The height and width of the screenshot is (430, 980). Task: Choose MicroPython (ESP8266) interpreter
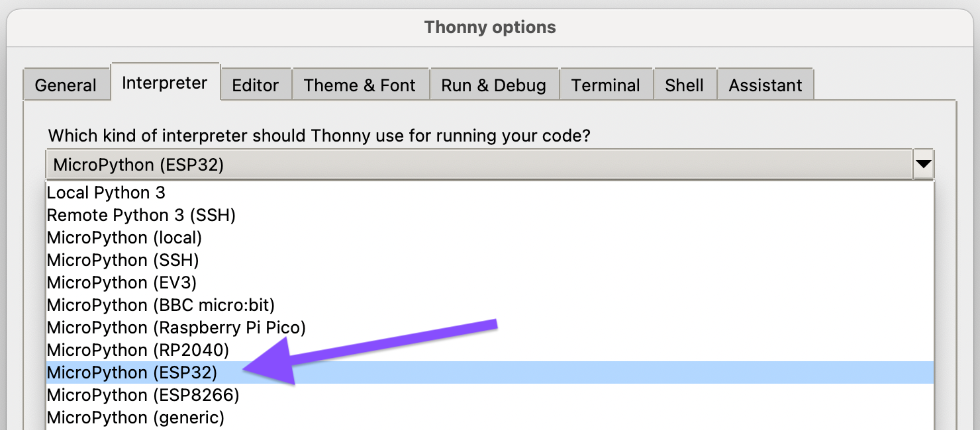[143, 395]
